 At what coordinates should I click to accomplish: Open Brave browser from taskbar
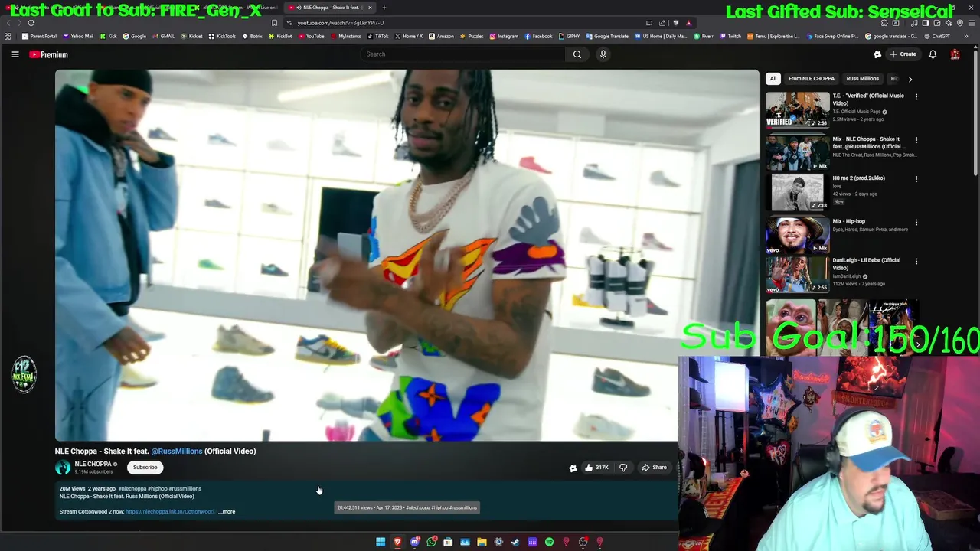[397, 542]
